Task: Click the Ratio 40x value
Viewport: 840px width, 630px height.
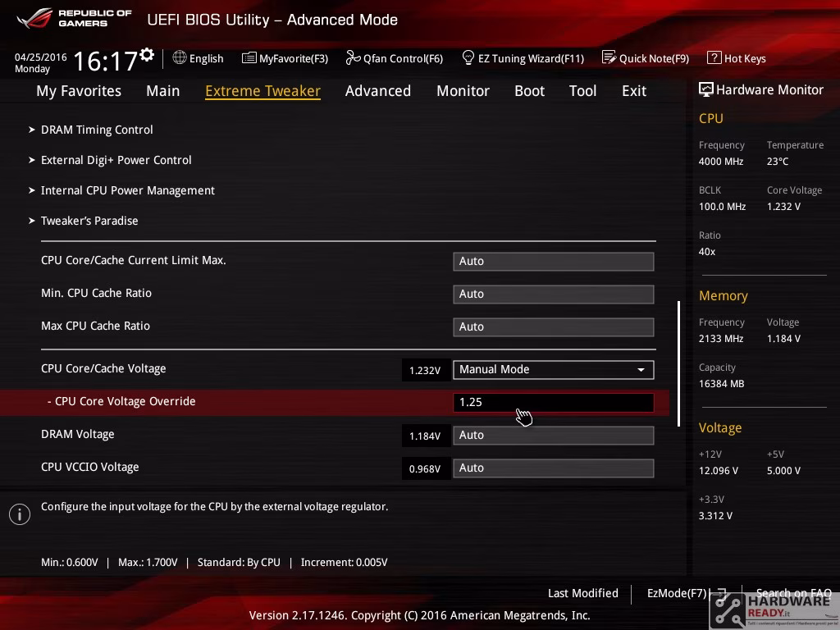Action: point(707,251)
